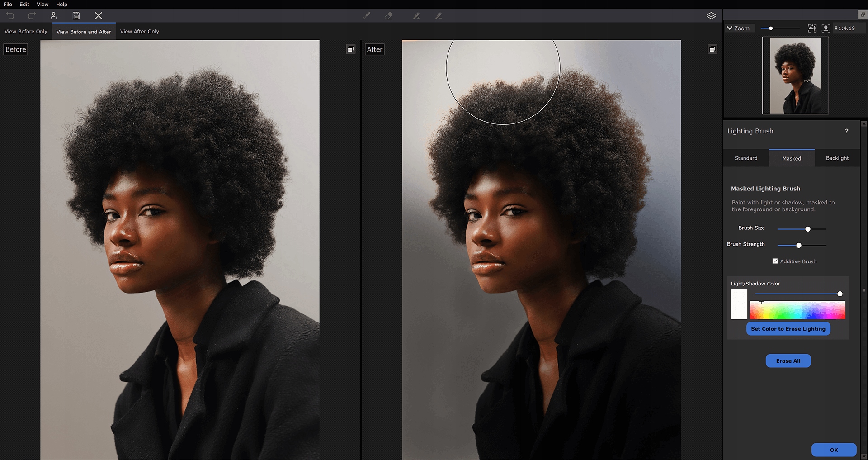Toggle the After pane popout icon
The width and height of the screenshot is (868, 460).
point(712,49)
